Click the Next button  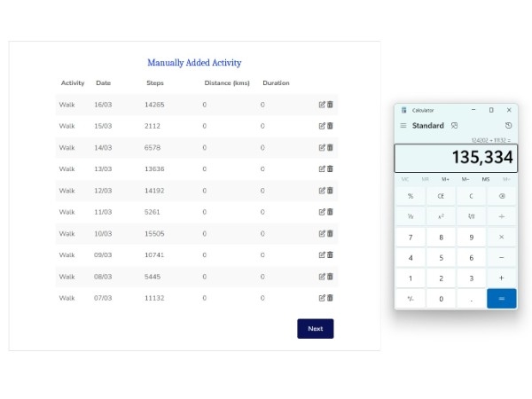[x=315, y=329]
